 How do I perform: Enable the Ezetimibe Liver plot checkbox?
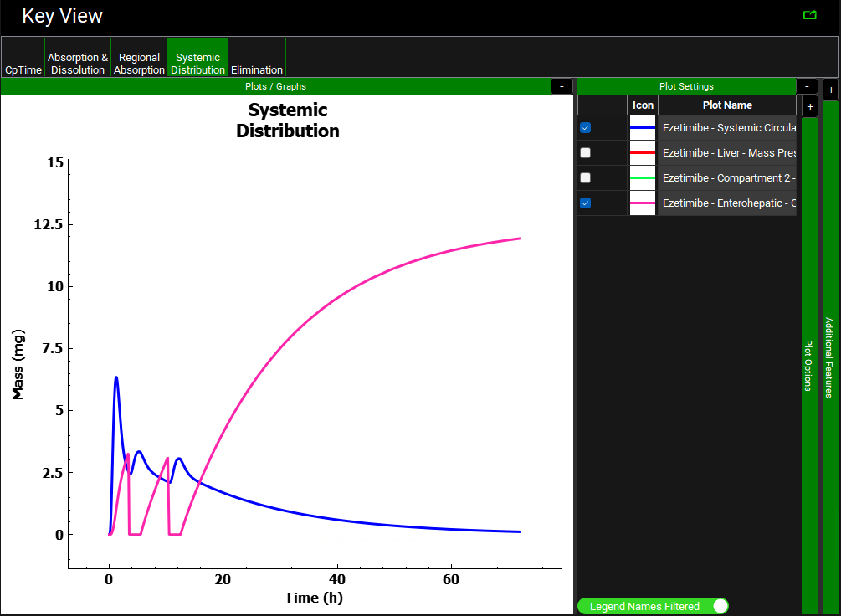(586, 153)
